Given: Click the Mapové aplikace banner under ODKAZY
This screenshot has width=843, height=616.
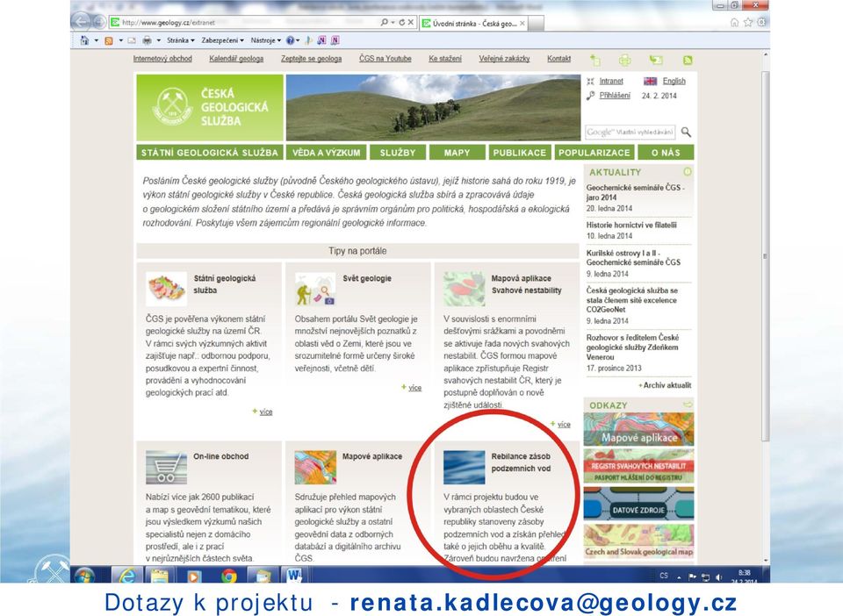Looking at the screenshot, I should click(638, 429).
